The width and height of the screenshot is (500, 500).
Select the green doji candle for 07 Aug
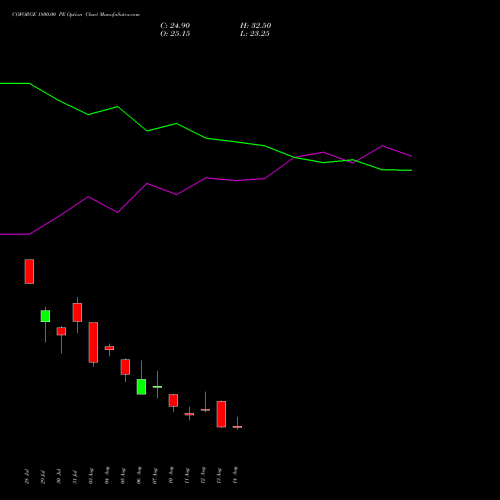[x=157, y=387]
